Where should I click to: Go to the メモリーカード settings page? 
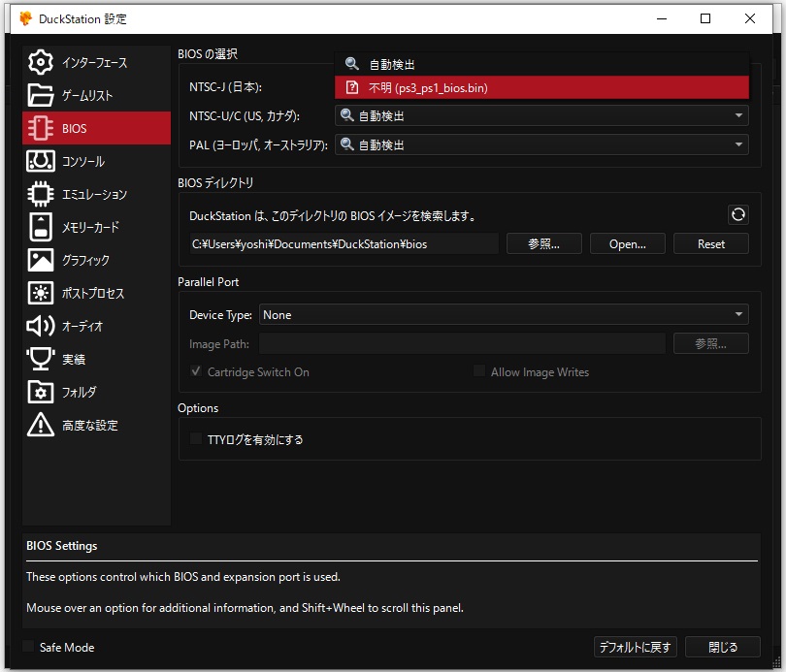click(96, 227)
